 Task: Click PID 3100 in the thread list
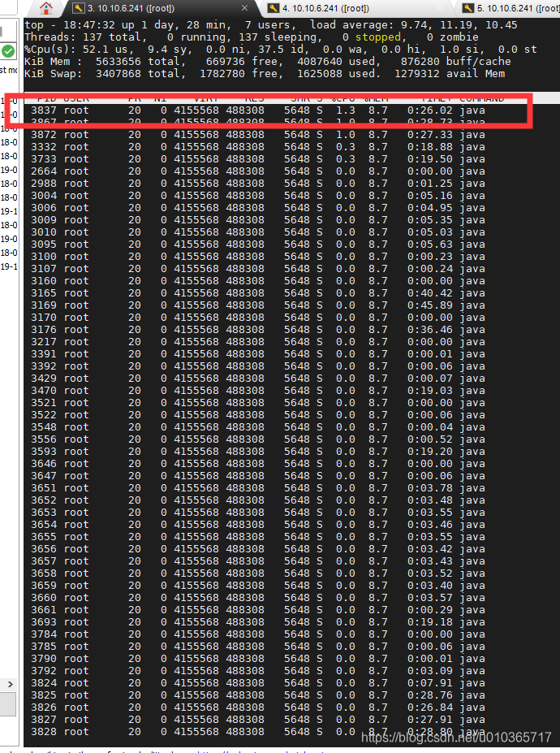44,257
